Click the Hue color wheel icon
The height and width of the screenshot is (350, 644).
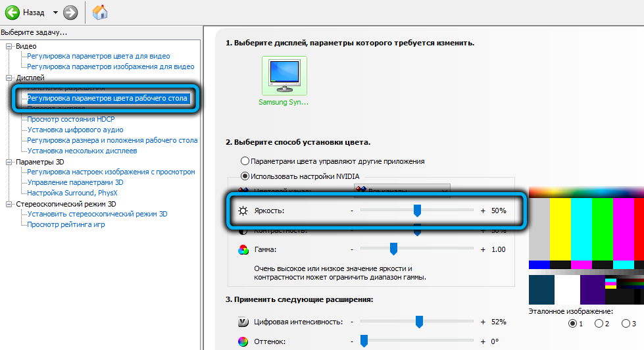tap(243, 342)
